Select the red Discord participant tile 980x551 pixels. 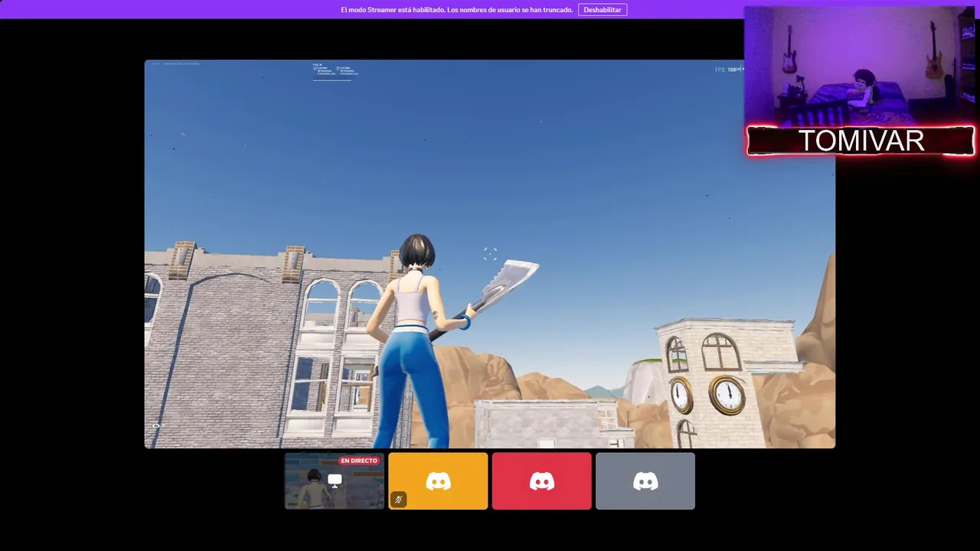coord(542,481)
